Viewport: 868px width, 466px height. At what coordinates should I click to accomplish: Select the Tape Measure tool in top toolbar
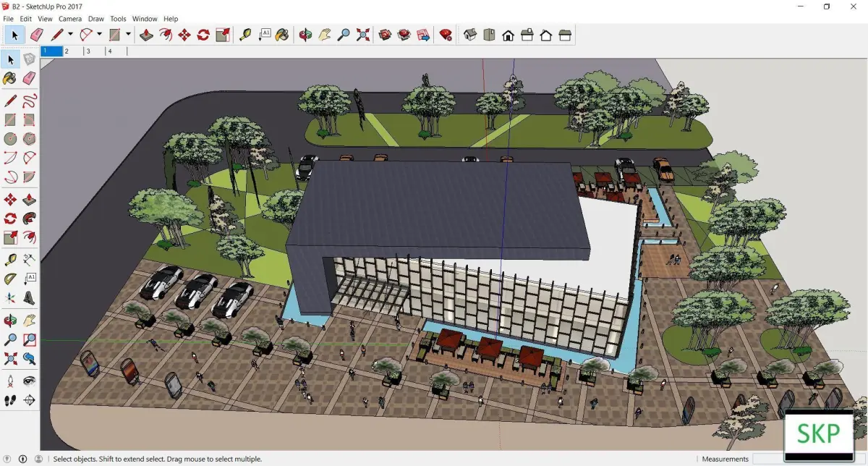pyautogui.click(x=245, y=34)
